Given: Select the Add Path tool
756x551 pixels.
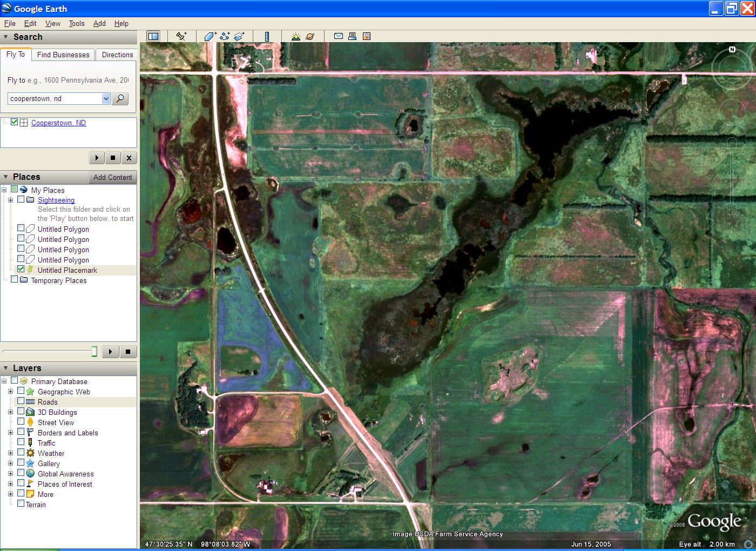Looking at the screenshot, I should [x=225, y=36].
